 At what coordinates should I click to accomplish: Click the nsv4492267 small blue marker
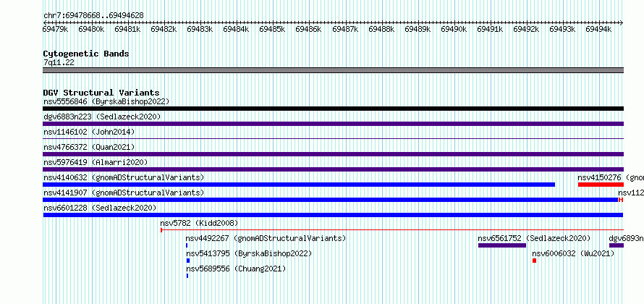point(187,245)
